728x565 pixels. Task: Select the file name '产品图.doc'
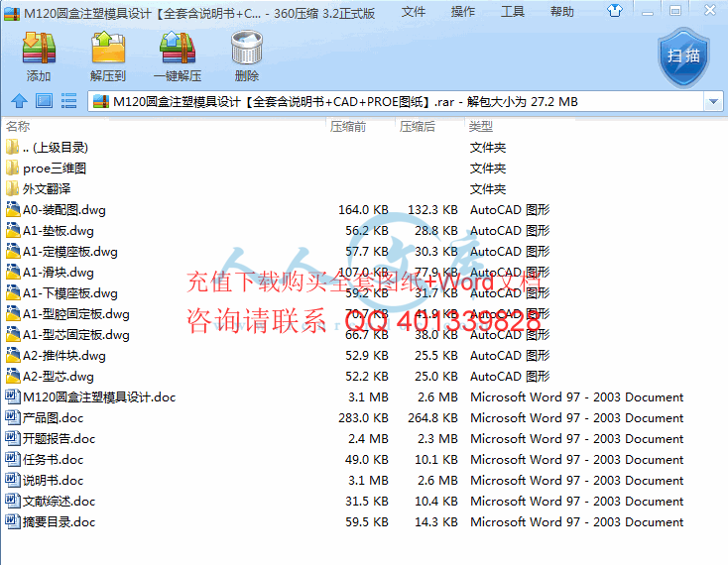[53, 418]
